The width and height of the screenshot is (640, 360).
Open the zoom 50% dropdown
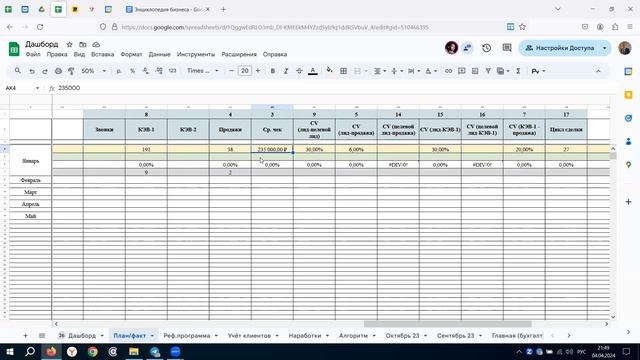93,71
